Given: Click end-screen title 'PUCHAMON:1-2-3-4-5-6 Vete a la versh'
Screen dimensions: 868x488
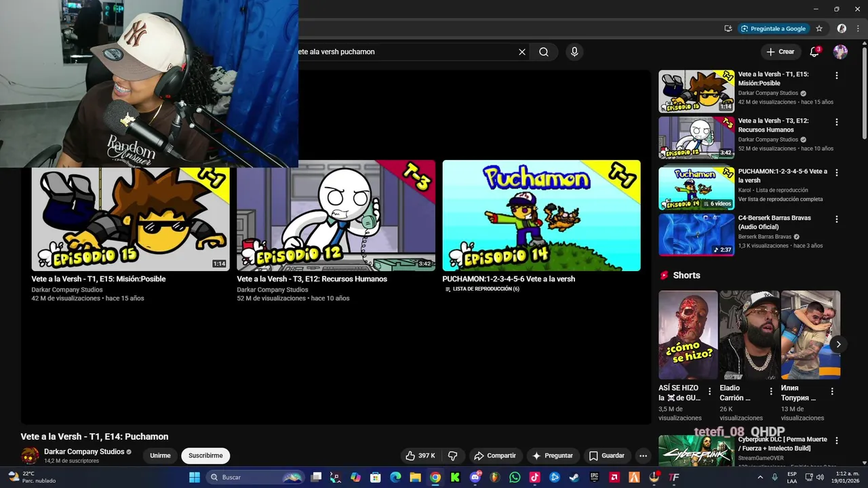Looking at the screenshot, I should (509, 279).
